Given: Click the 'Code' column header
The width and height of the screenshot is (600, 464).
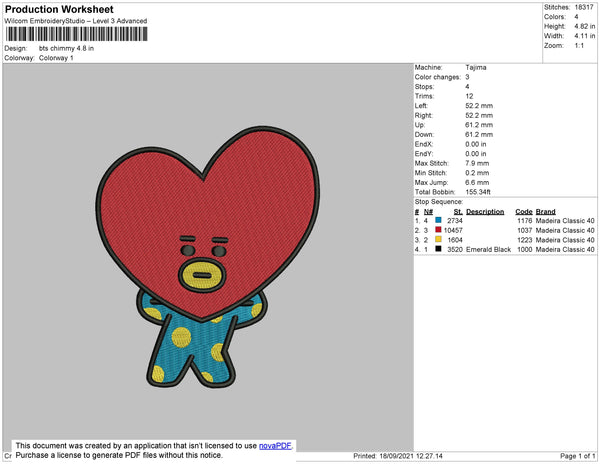Looking at the screenshot, I should (524, 212).
